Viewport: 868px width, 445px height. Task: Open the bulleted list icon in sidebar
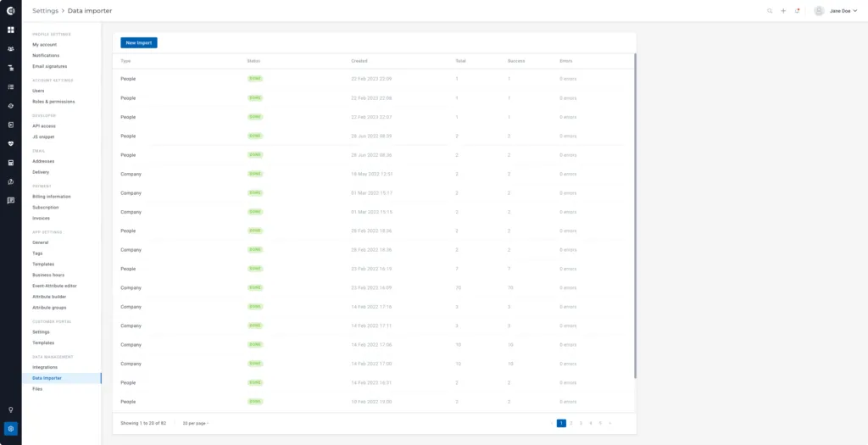point(10,87)
